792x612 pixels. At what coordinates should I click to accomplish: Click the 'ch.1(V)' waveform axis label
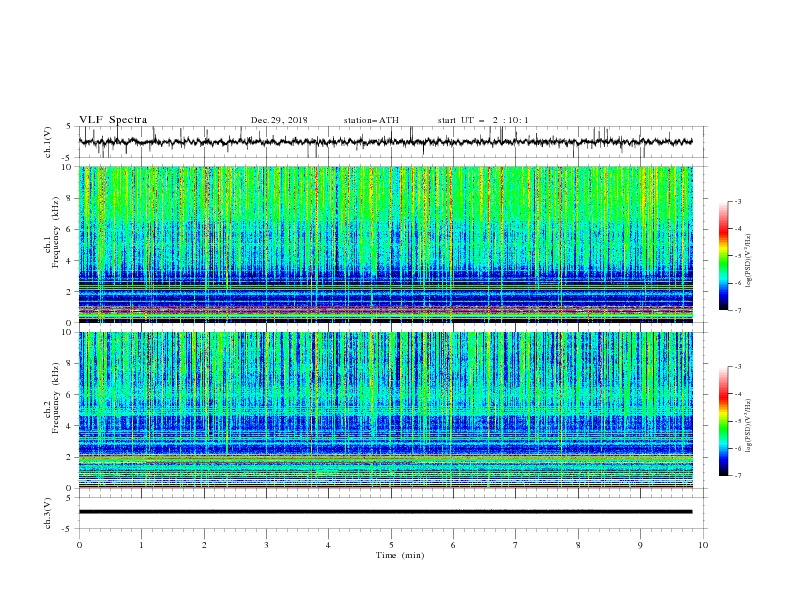coord(48,142)
